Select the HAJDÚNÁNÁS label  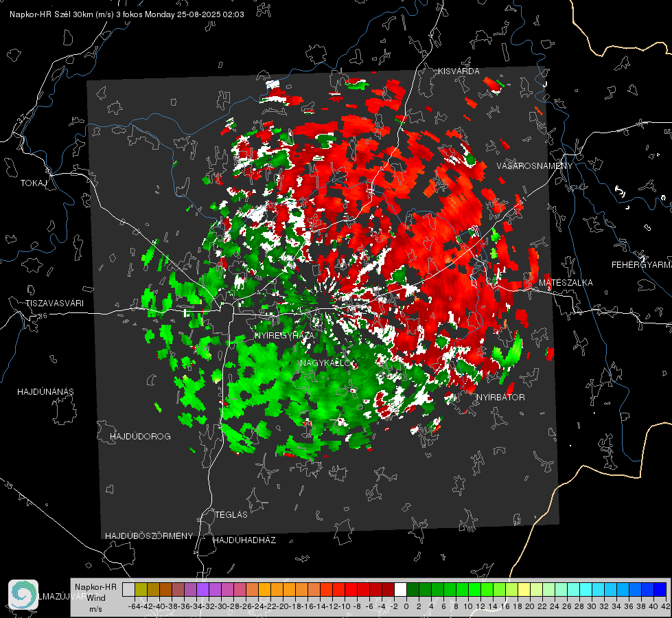45,392
